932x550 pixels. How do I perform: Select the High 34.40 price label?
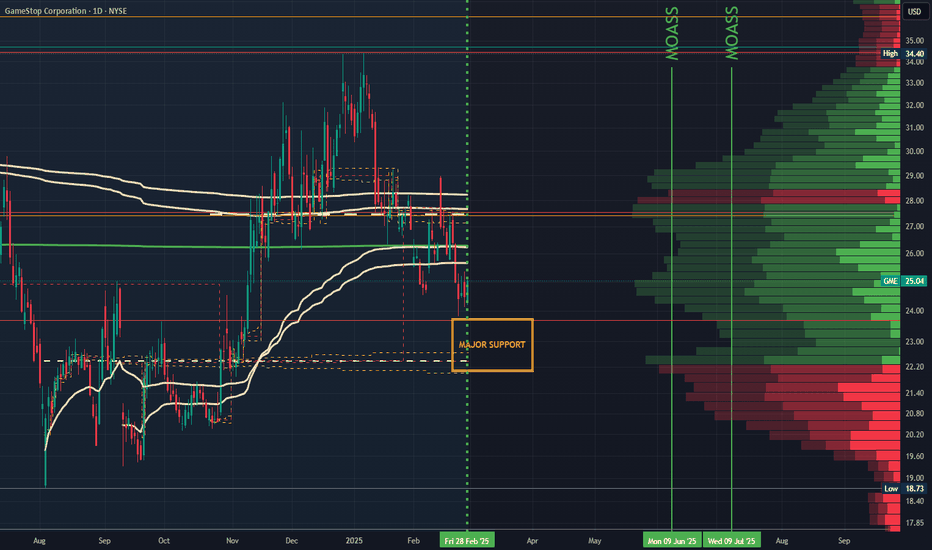(x=903, y=54)
